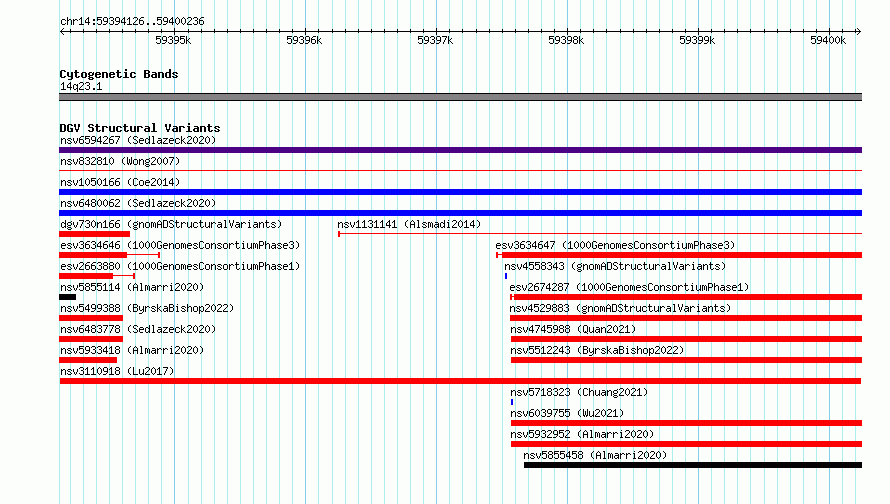Click nsv5933418 (Almarri2020) label
The width and height of the screenshot is (890, 504).
pyautogui.click(x=132, y=350)
